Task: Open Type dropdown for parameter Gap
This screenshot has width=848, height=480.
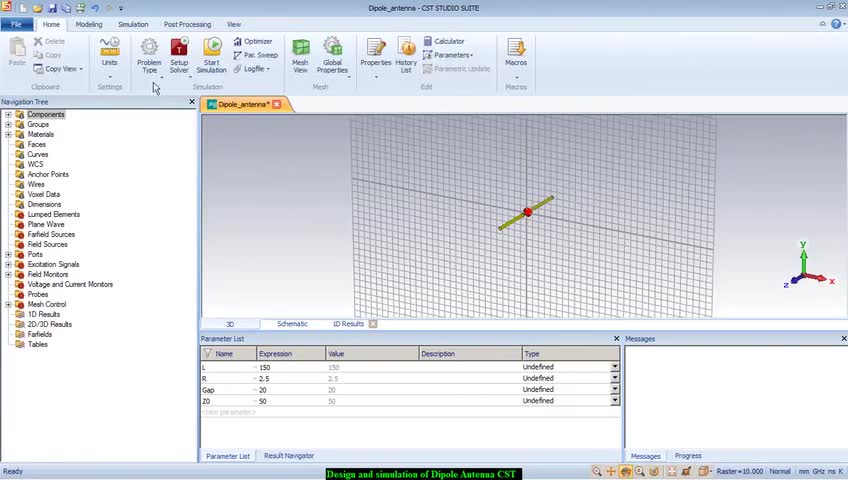Action: point(615,389)
